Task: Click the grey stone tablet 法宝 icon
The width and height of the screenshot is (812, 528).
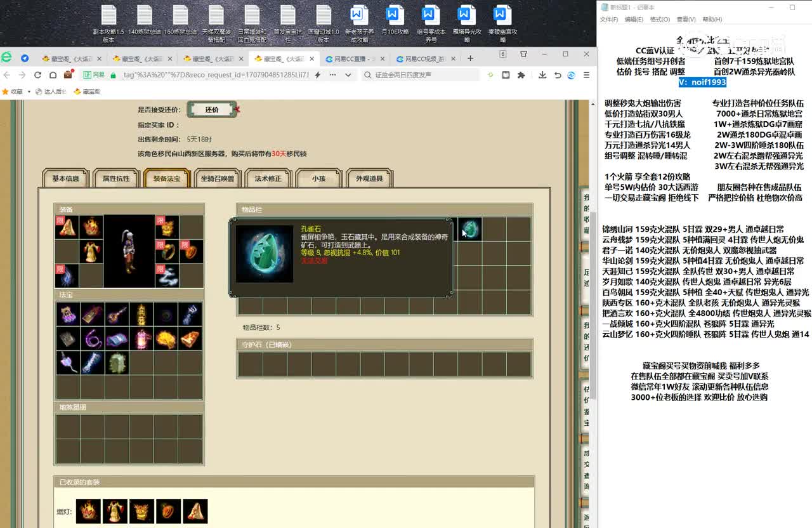Action: coord(68,338)
